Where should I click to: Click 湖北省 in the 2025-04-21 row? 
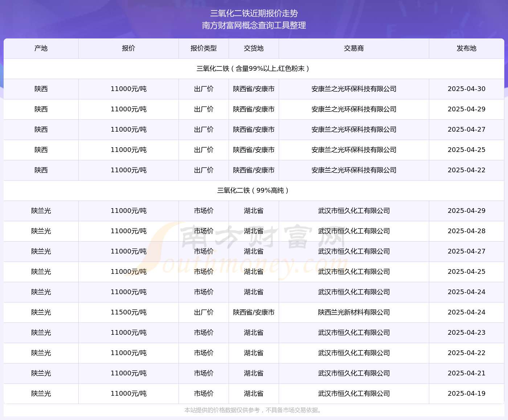(x=254, y=373)
